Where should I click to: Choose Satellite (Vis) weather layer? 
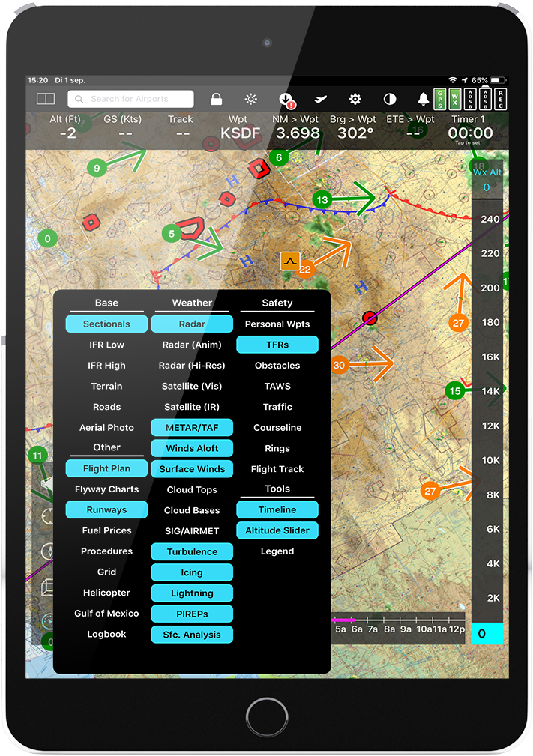192,387
